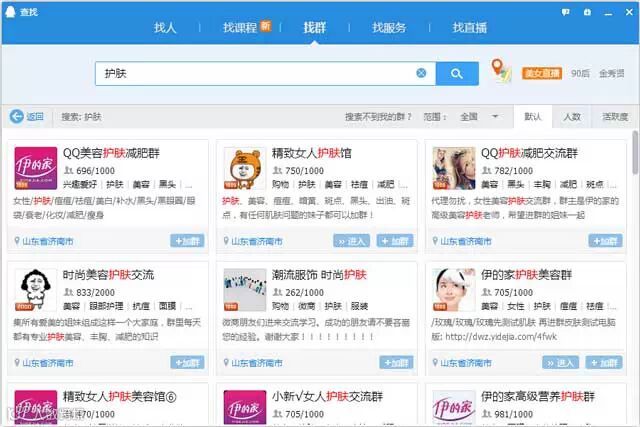Join QQ护肤减肥交流群 with +加群
The width and height of the screenshot is (640, 427).
[x=605, y=241]
